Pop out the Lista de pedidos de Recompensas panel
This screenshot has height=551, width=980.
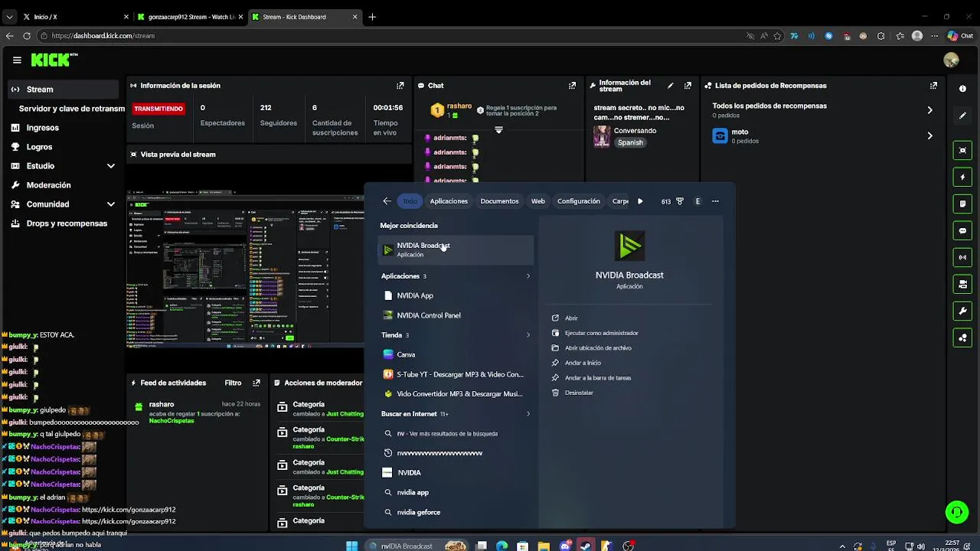pyautogui.click(x=933, y=86)
